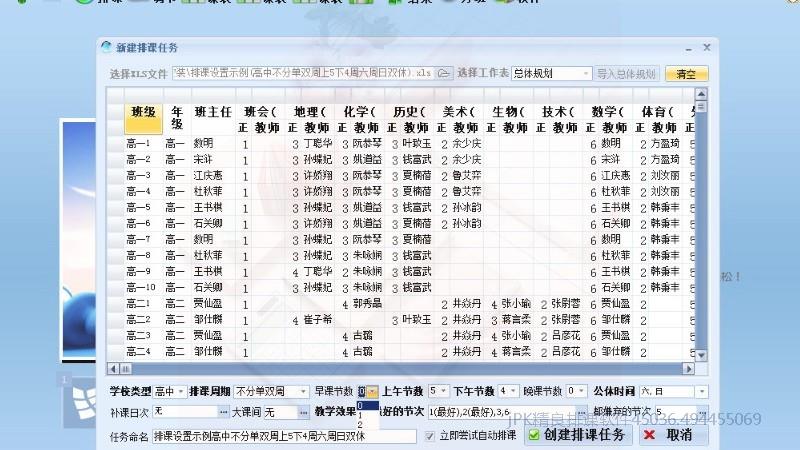This screenshot has width=800, height=450.
Task: Select 崔子希 in the 高二2 row
Action: [x=318, y=319]
